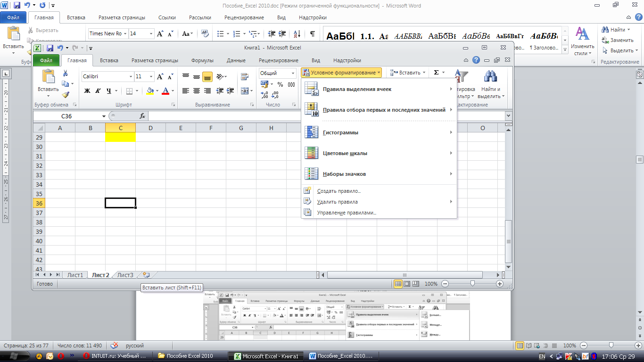Choose Управление правилами… menu item
The height and width of the screenshot is (362, 644).
(x=379, y=213)
